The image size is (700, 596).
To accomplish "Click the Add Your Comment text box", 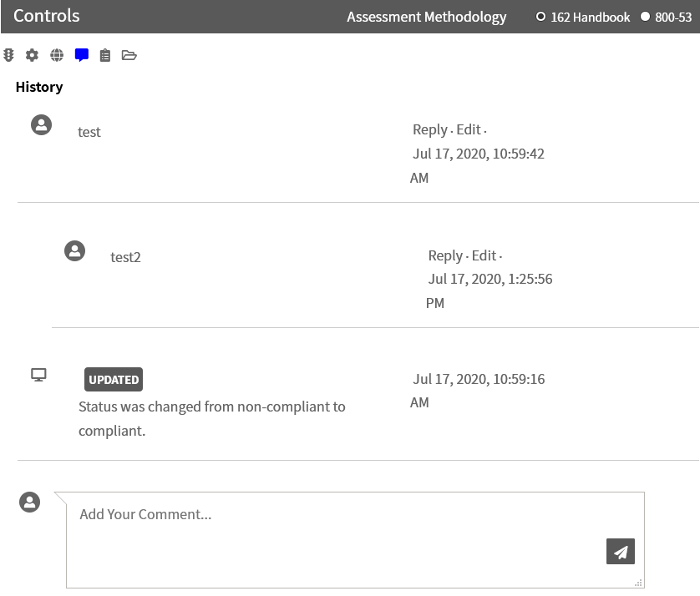I will tap(355, 540).
